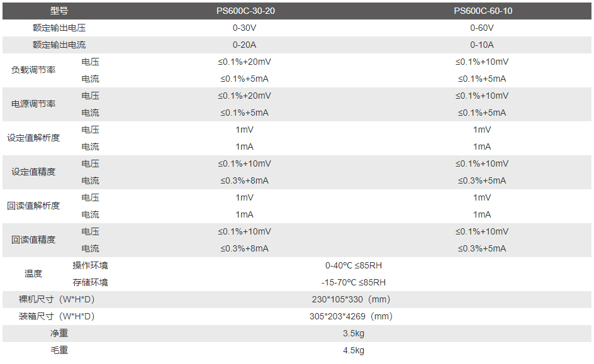Click the PS600C-60-10 model column header

click(483, 11)
